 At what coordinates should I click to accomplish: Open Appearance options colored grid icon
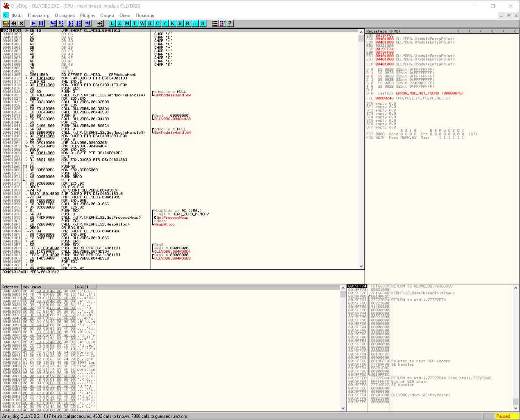point(222,23)
